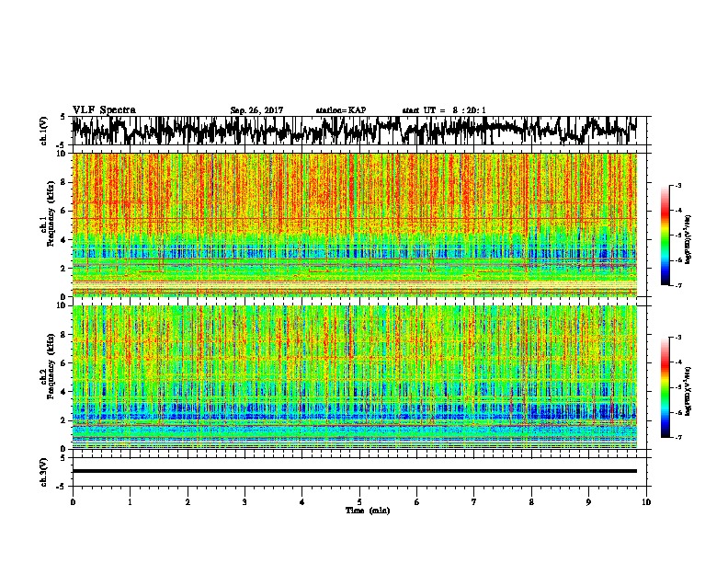Click the "ch.3(V)" axis label
The width and height of the screenshot is (728, 563).
[x=44, y=472]
